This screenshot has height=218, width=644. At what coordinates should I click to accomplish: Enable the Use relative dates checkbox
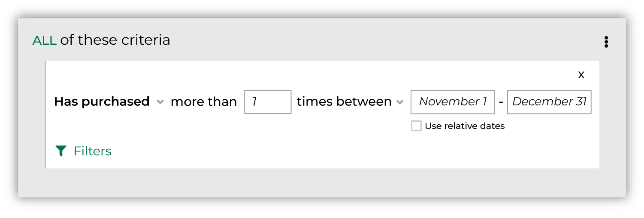click(416, 126)
